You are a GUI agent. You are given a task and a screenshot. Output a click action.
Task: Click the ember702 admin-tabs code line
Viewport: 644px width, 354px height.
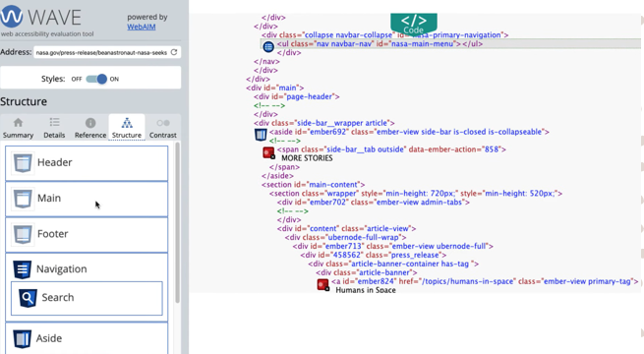pos(373,203)
